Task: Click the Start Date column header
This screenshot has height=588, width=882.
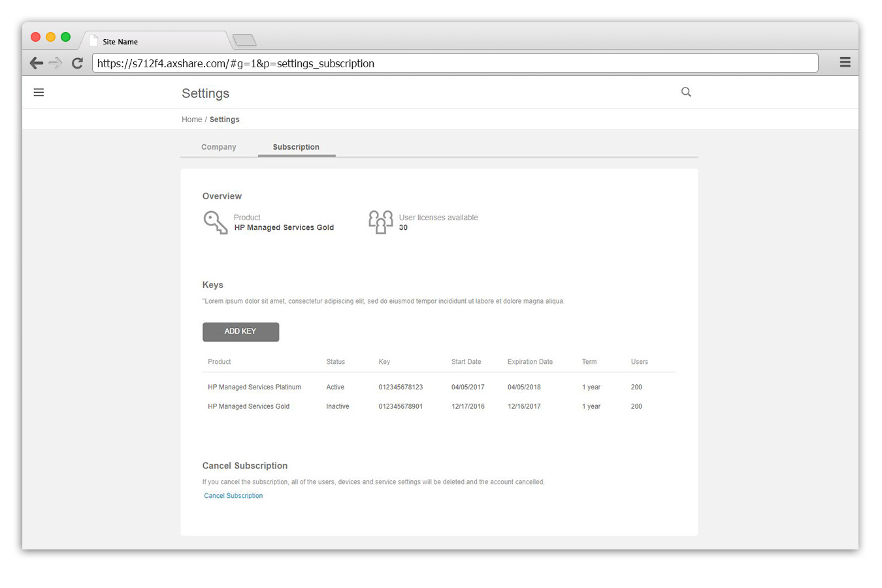Action: coord(466,362)
